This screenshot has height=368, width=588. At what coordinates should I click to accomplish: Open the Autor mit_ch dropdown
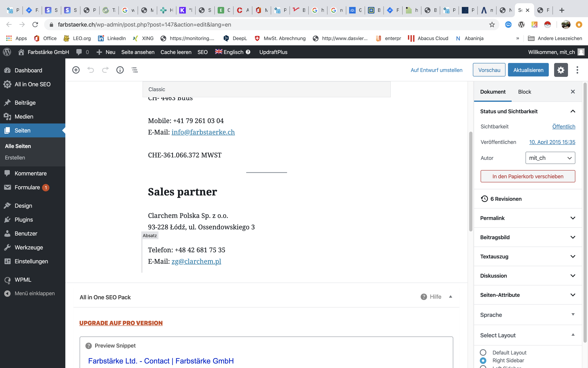(550, 158)
